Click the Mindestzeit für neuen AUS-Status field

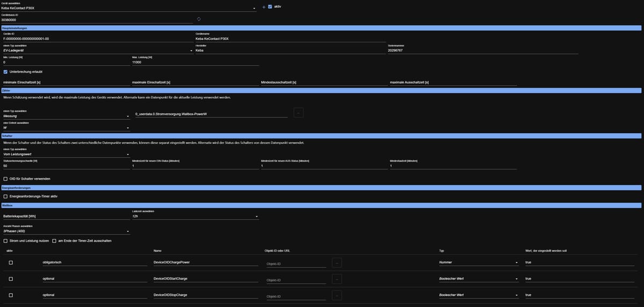[x=324, y=166]
